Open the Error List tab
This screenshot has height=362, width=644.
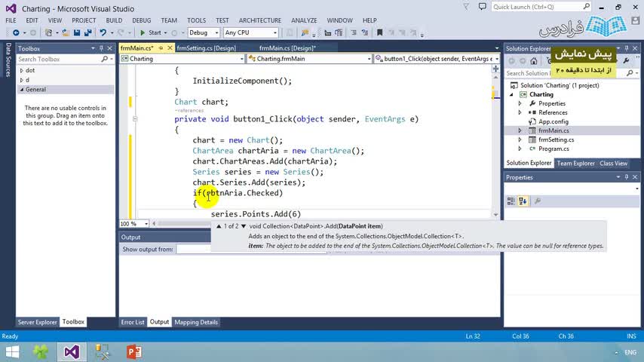click(133, 322)
